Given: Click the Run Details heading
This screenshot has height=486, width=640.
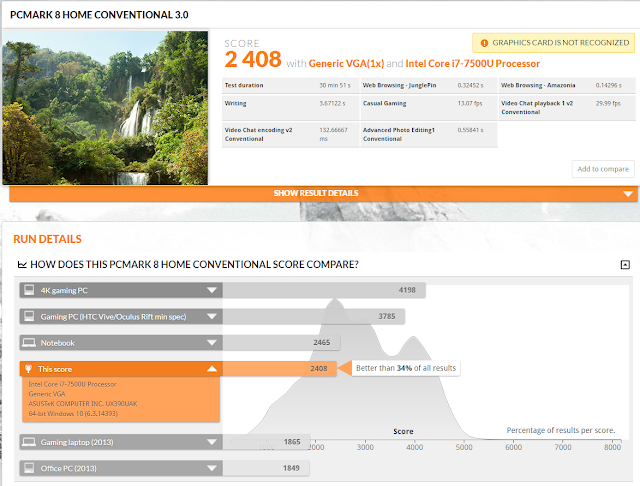Looking at the screenshot, I should pos(47,239).
